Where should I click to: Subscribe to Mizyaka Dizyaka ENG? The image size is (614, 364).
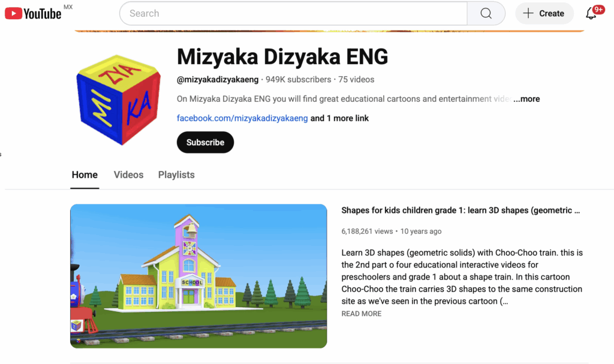click(205, 142)
